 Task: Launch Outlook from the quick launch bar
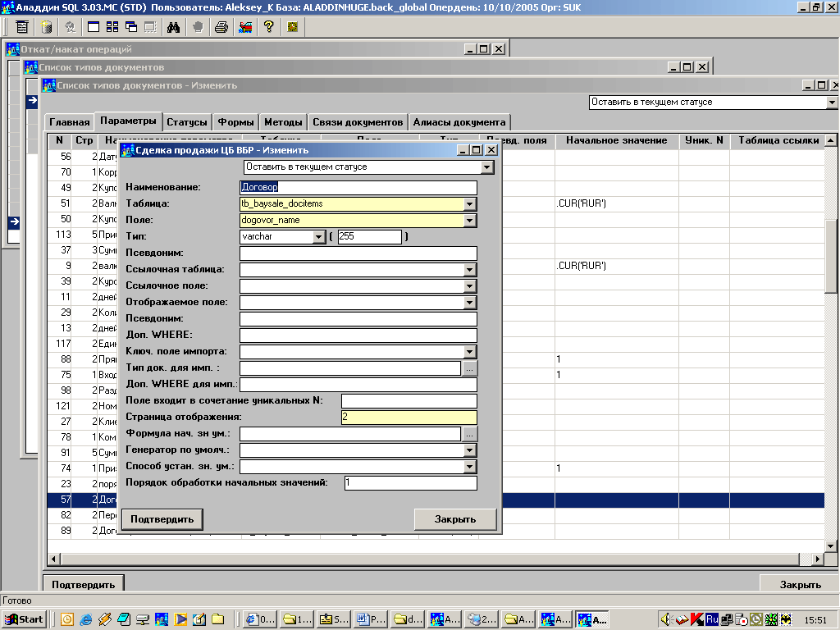(67, 619)
